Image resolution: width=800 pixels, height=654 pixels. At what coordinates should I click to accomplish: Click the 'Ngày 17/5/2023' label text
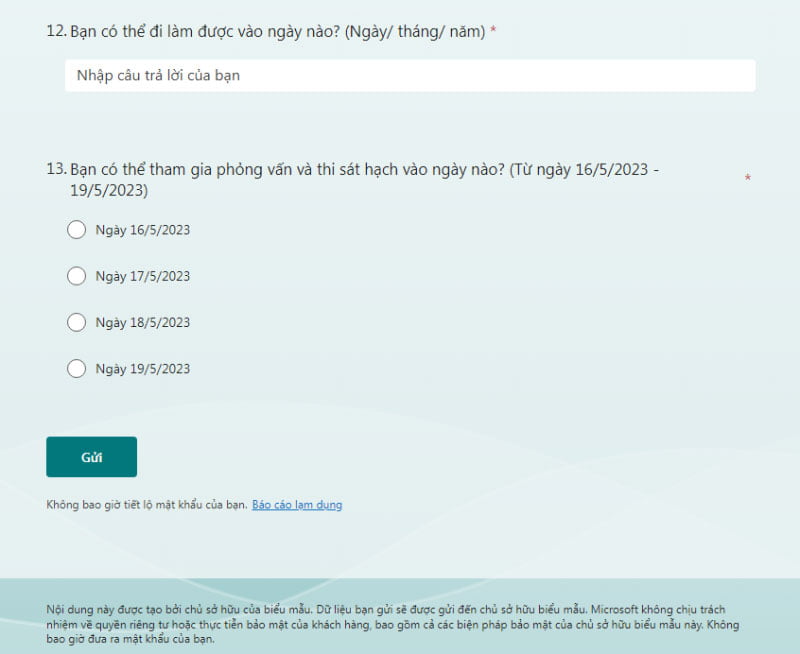click(142, 276)
